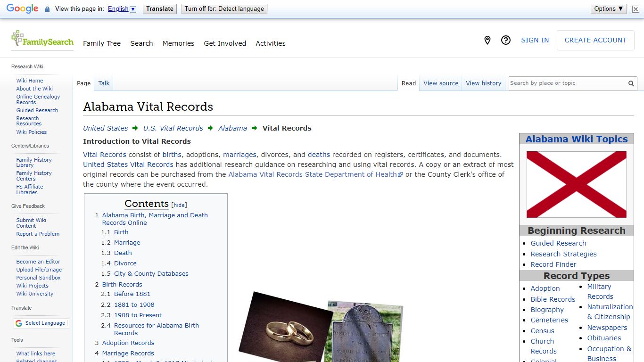Open Cemeteries record type link

coord(549,320)
